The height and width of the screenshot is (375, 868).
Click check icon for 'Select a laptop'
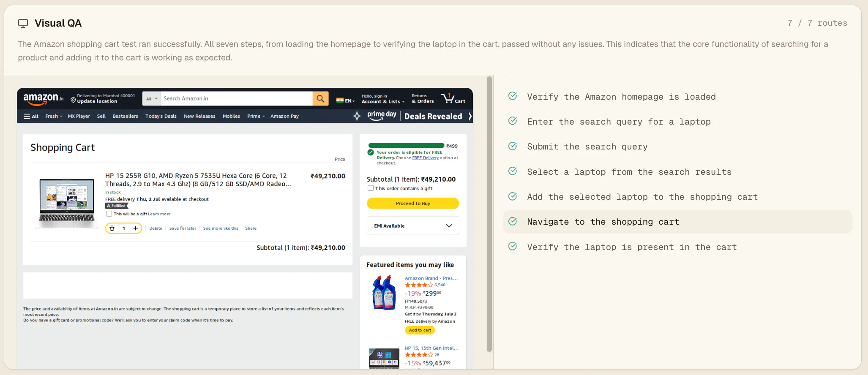[513, 171]
